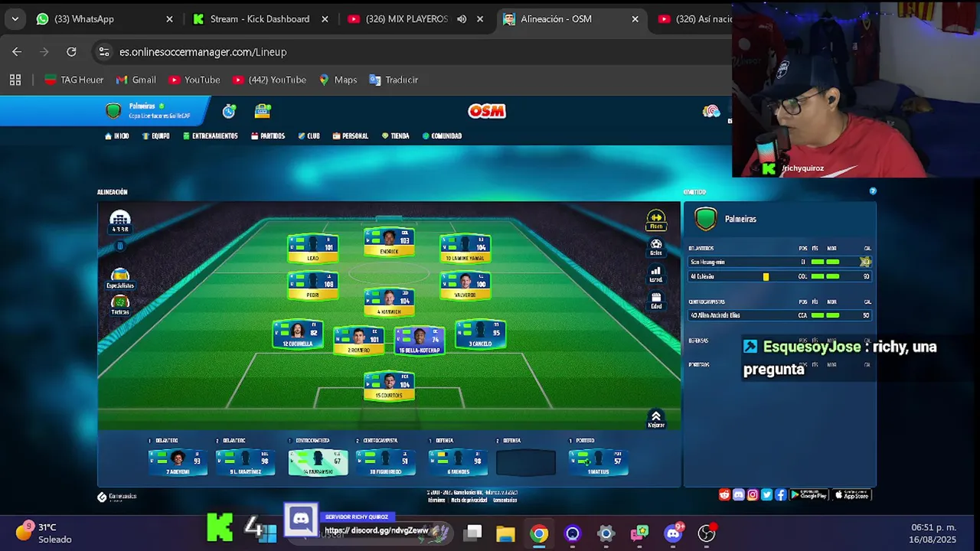Go back in the Chrome browser
The image size is (980, 551).
(17, 52)
